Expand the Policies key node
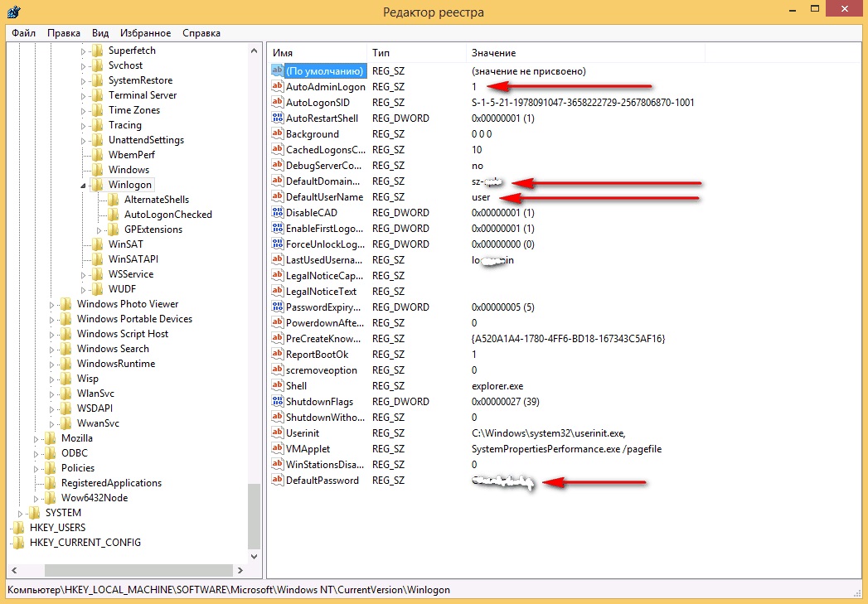The image size is (868, 604). (x=36, y=469)
